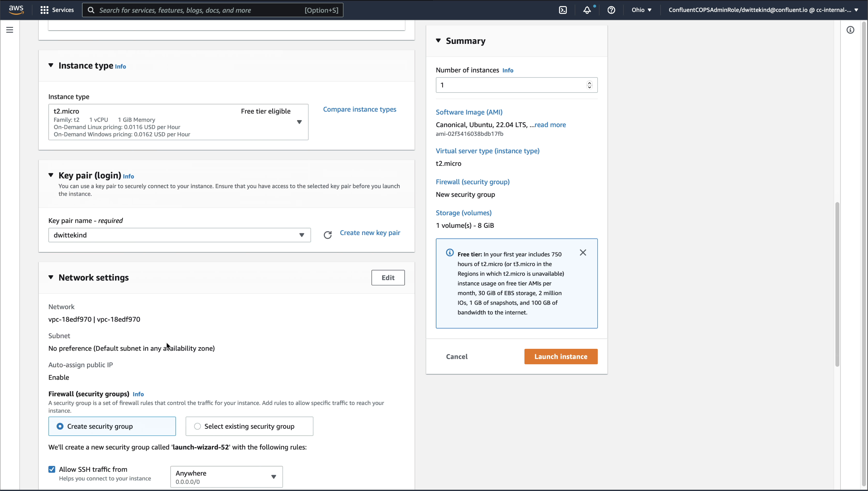Viewport: 868px width, 491px height.
Task: Click the Launch instance button
Action: point(561,356)
